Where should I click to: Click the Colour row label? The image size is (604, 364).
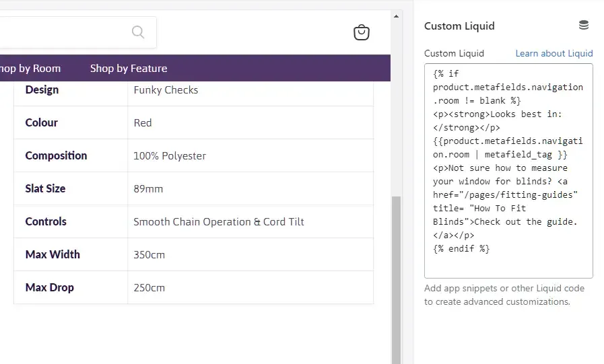tap(42, 122)
